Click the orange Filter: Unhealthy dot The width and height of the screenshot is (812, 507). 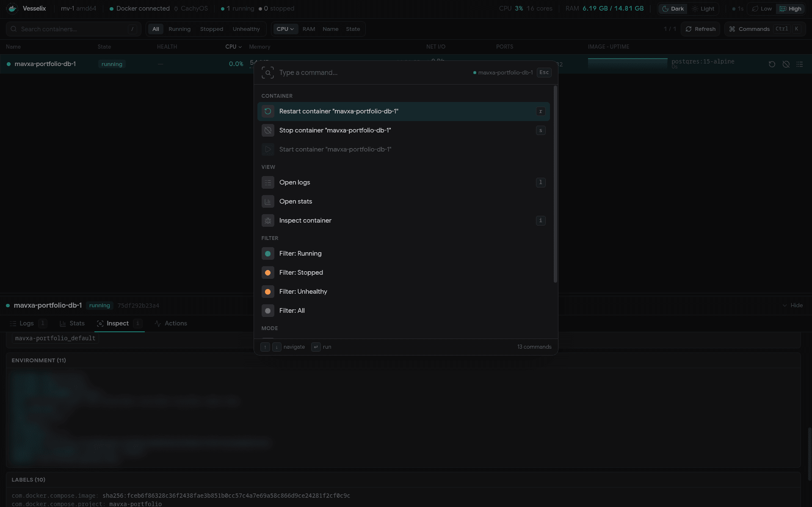tap(268, 292)
